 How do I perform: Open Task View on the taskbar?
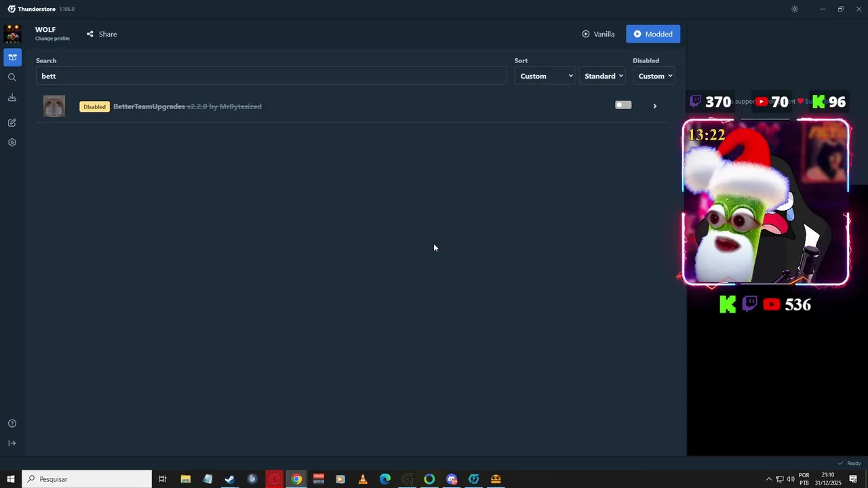163,479
